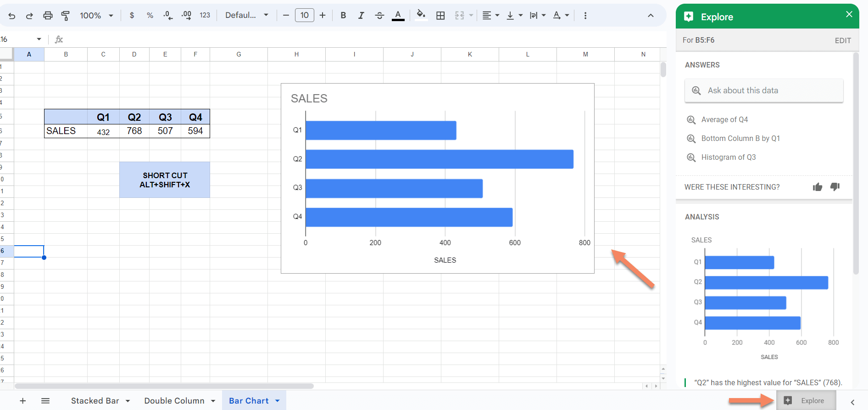Expand the font family dropdown
Image resolution: width=868 pixels, height=410 pixels.
coord(247,16)
